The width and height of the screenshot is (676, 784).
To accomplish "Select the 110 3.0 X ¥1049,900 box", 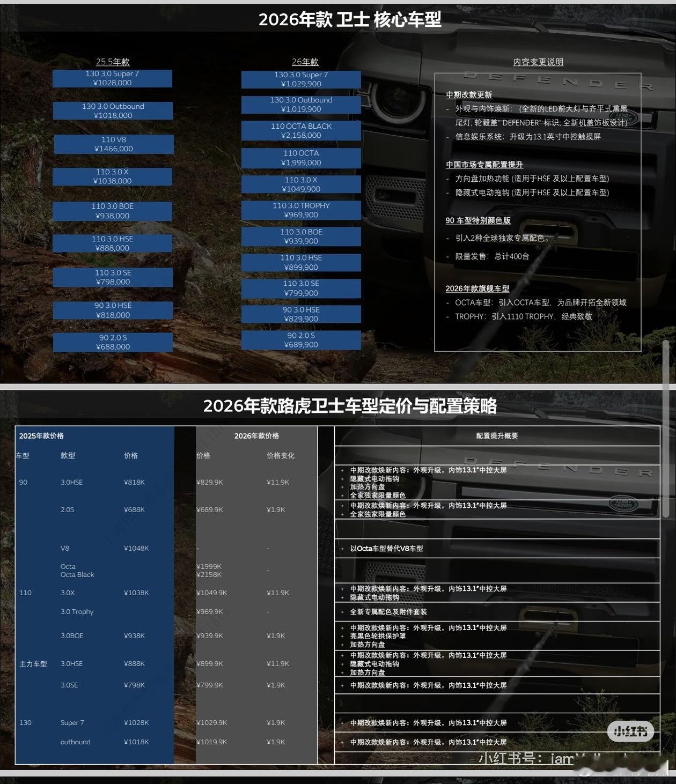I will 301,184.
